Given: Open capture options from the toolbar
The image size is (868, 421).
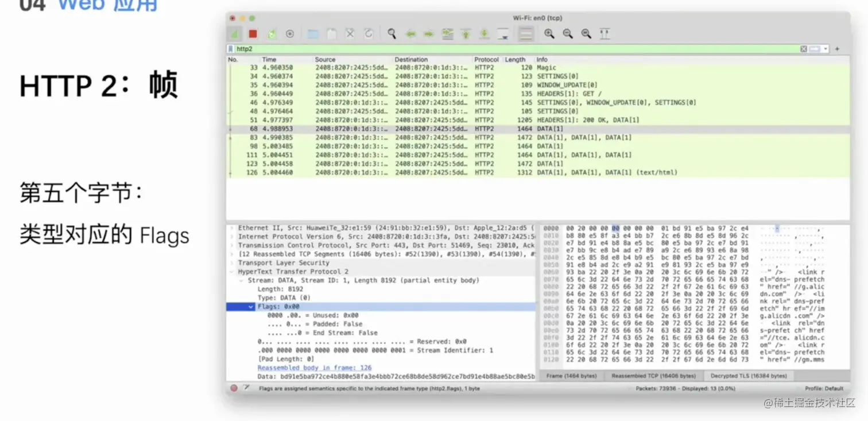Looking at the screenshot, I should 290,34.
